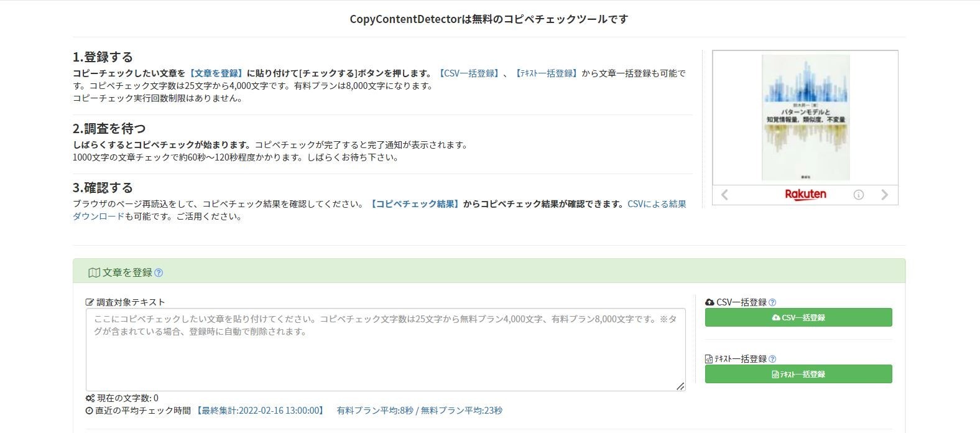980x433 pixels.
Task: Click the map icon in 文章を登録 header
Action: point(95,272)
